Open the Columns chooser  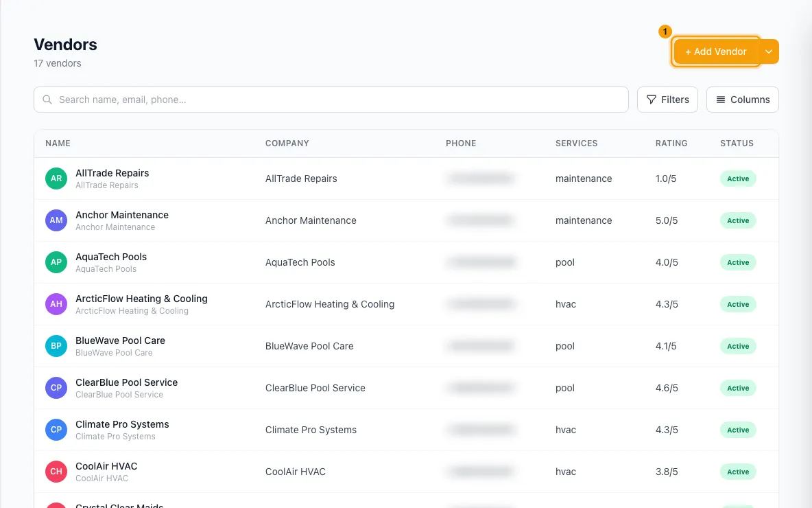click(743, 100)
